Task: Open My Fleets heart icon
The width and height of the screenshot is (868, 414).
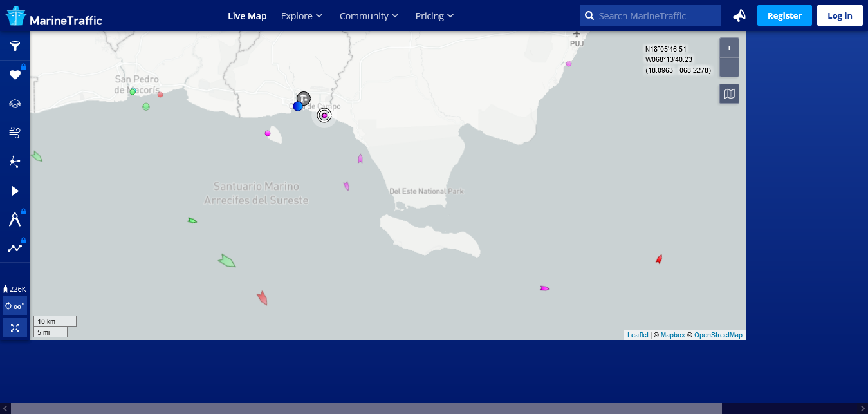Action: coord(15,75)
